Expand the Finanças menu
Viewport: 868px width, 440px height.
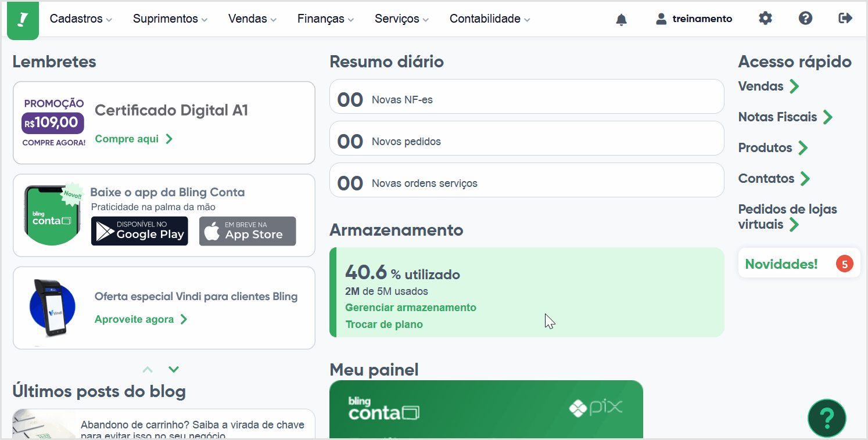click(325, 19)
